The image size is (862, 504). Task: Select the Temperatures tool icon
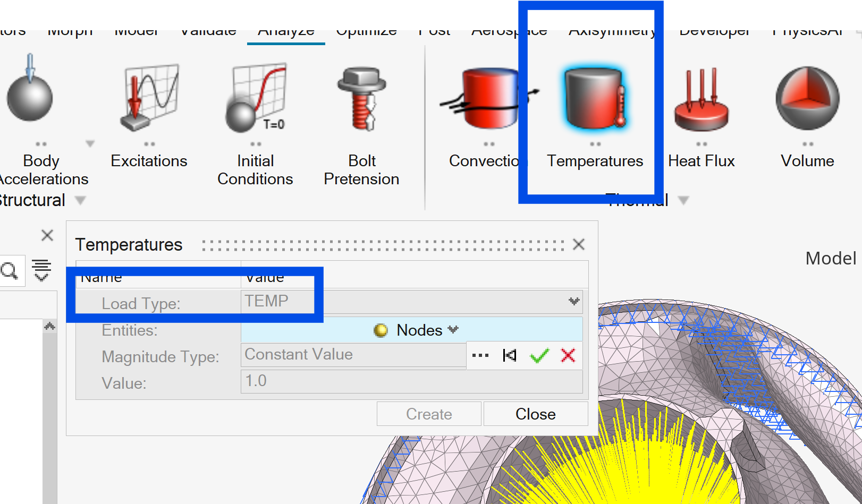click(x=594, y=97)
